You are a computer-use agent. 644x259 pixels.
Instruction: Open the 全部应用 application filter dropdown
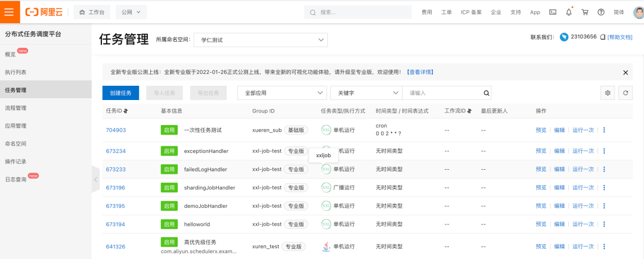tap(282, 93)
